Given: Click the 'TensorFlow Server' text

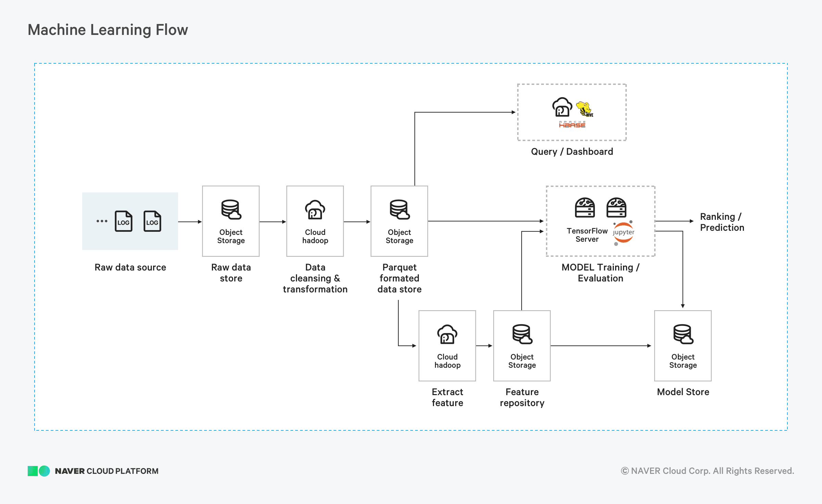Looking at the screenshot, I should point(587,235).
